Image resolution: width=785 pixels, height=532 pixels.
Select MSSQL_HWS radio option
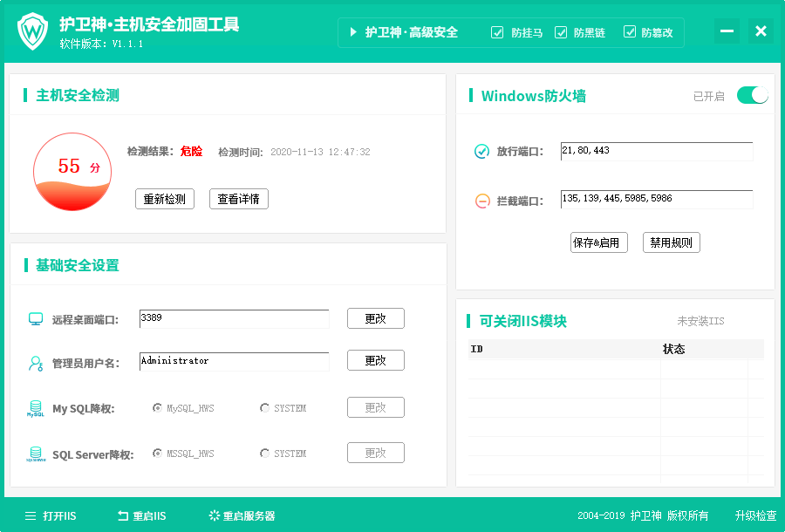(157, 454)
